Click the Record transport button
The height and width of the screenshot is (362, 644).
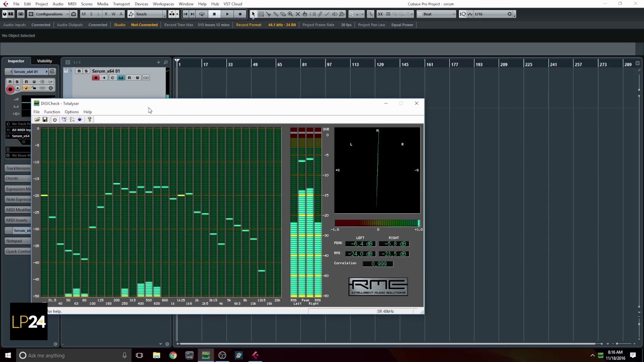(x=240, y=14)
